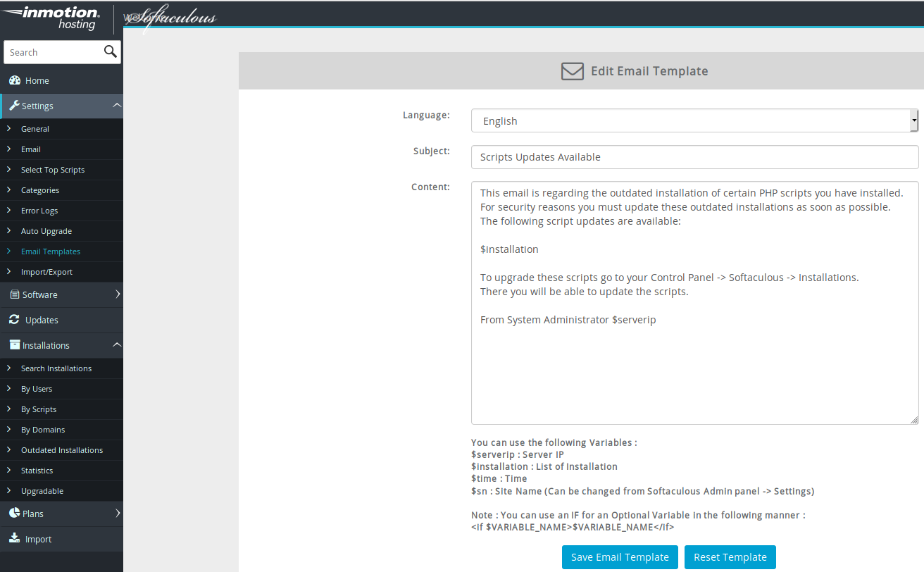Click the search magnifier icon
This screenshot has height=572, width=924.
(110, 51)
